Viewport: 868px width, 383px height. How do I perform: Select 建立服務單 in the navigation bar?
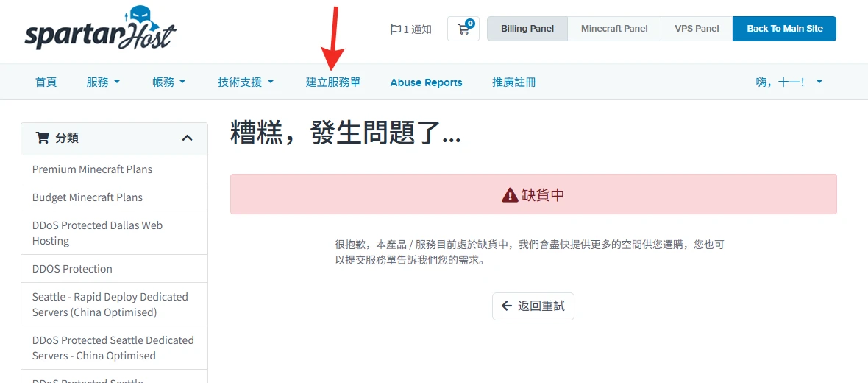[333, 82]
